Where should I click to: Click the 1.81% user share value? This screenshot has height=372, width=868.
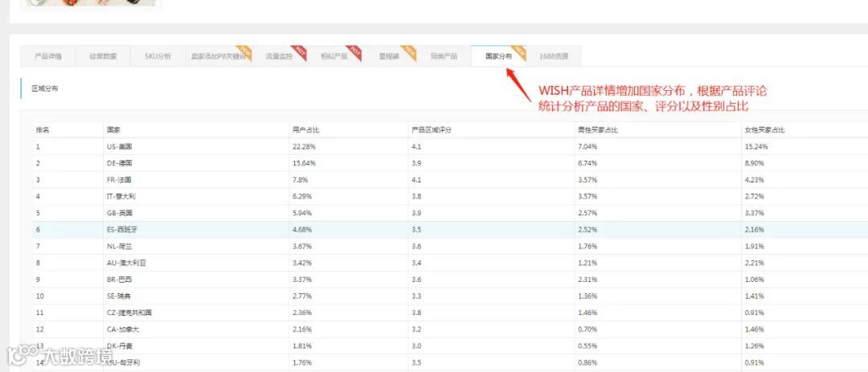click(x=302, y=346)
